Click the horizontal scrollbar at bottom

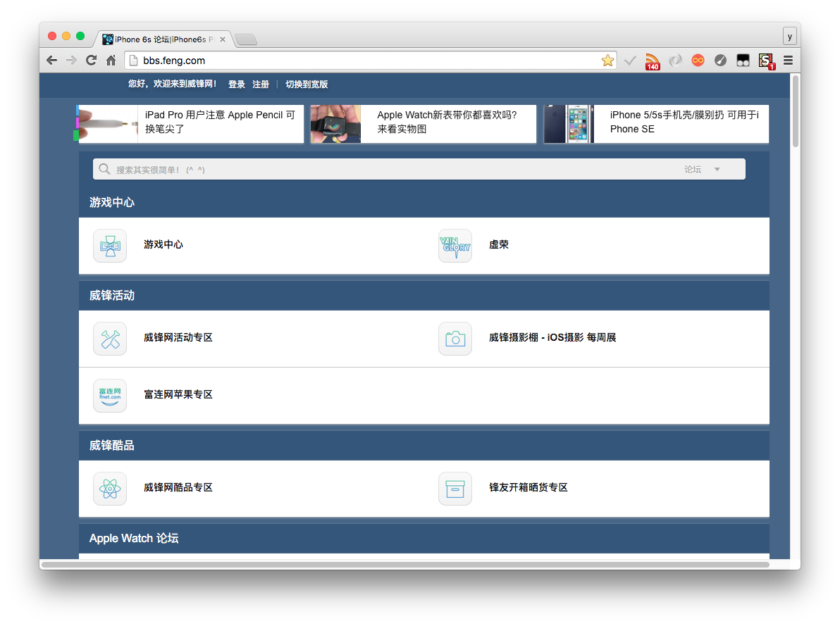point(405,565)
